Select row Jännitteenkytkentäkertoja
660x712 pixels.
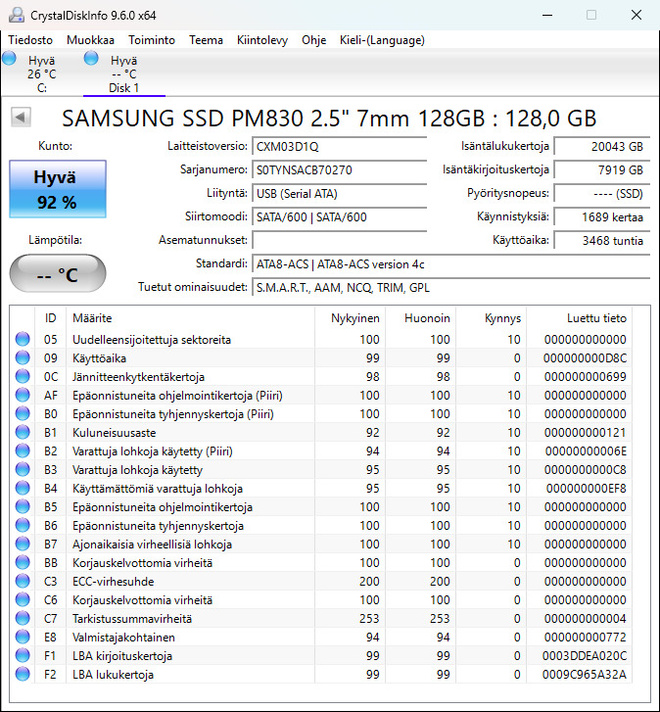point(321,376)
